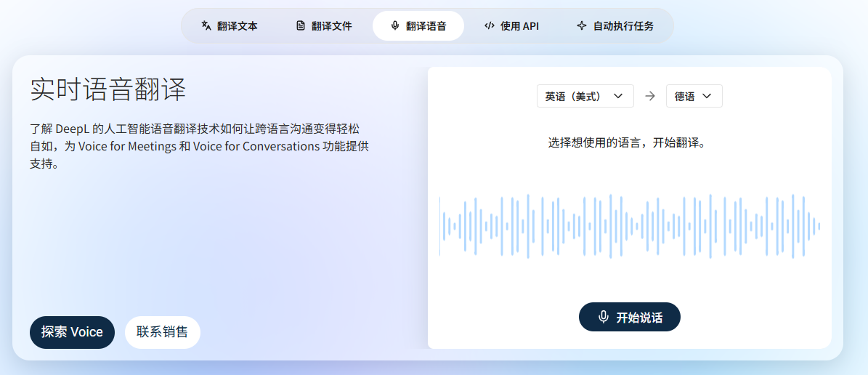Open the 德语 target language dropdown
Image resolution: width=868 pixels, height=375 pixels.
694,96
